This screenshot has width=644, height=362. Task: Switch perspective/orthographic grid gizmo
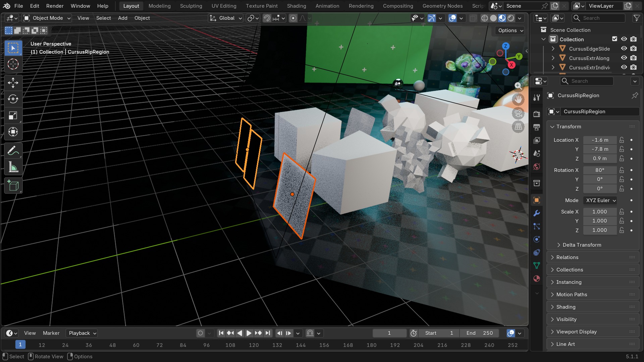click(518, 127)
